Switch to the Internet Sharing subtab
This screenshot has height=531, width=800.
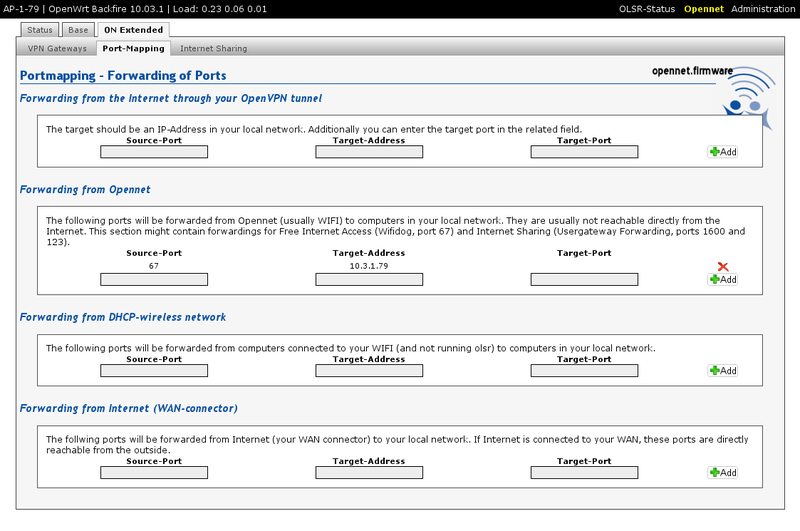(213, 48)
